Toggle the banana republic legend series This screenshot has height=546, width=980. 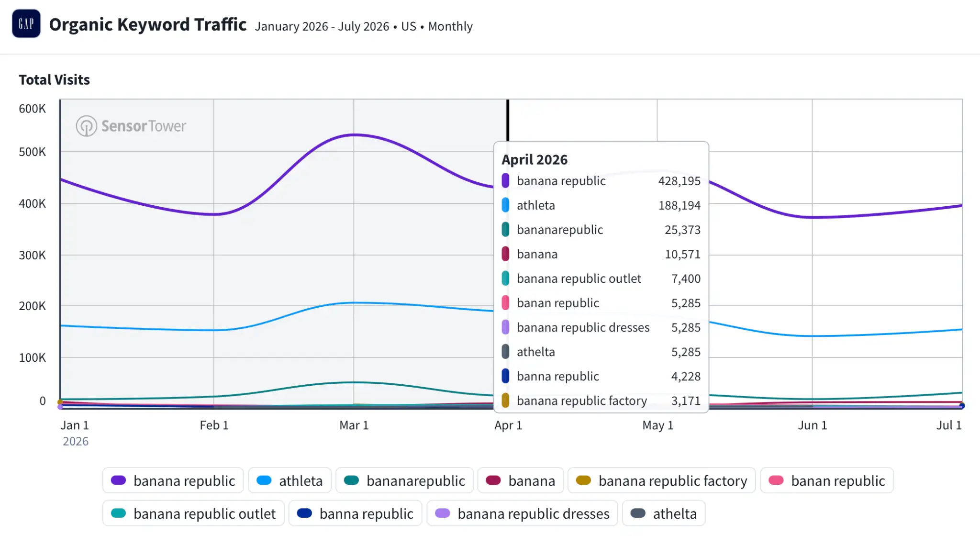coord(173,480)
